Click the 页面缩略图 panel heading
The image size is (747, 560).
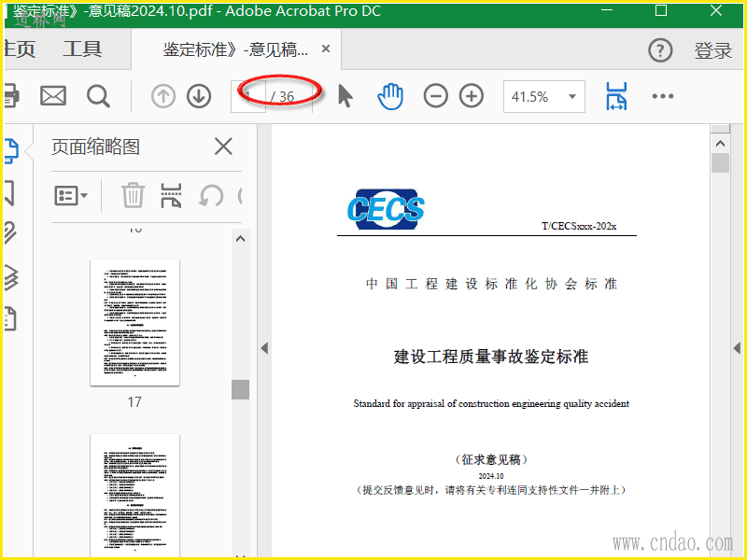(x=96, y=147)
